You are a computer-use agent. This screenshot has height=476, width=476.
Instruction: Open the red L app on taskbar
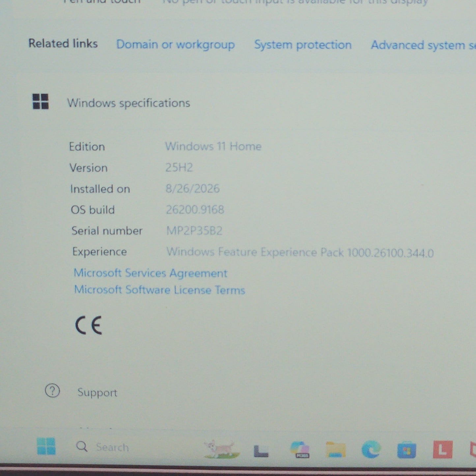click(x=442, y=450)
